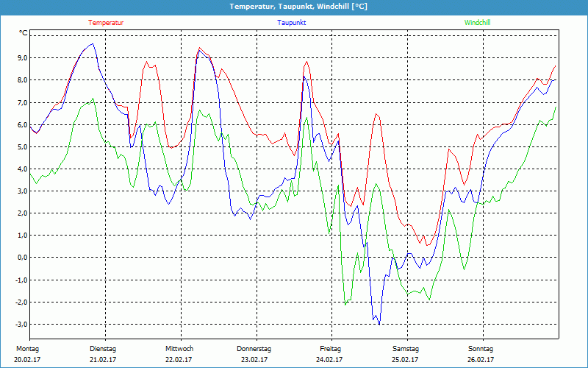588x368 pixels.
Task: Click the -3,0 y-axis value
Action: point(22,325)
